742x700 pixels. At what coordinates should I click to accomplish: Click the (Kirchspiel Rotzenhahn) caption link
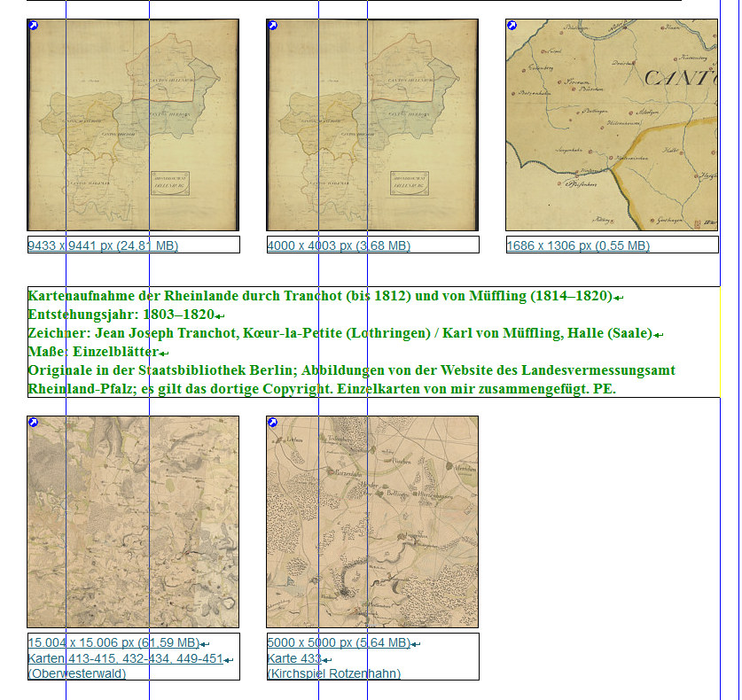click(333, 673)
